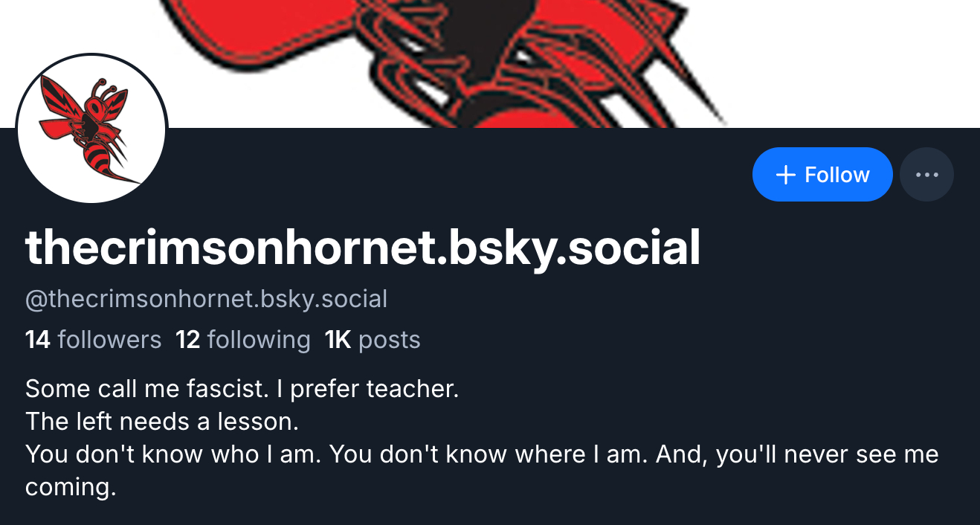Image resolution: width=980 pixels, height=525 pixels.
Task: Click the plus icon on Follow button
Action: click(x=785, y=175)
